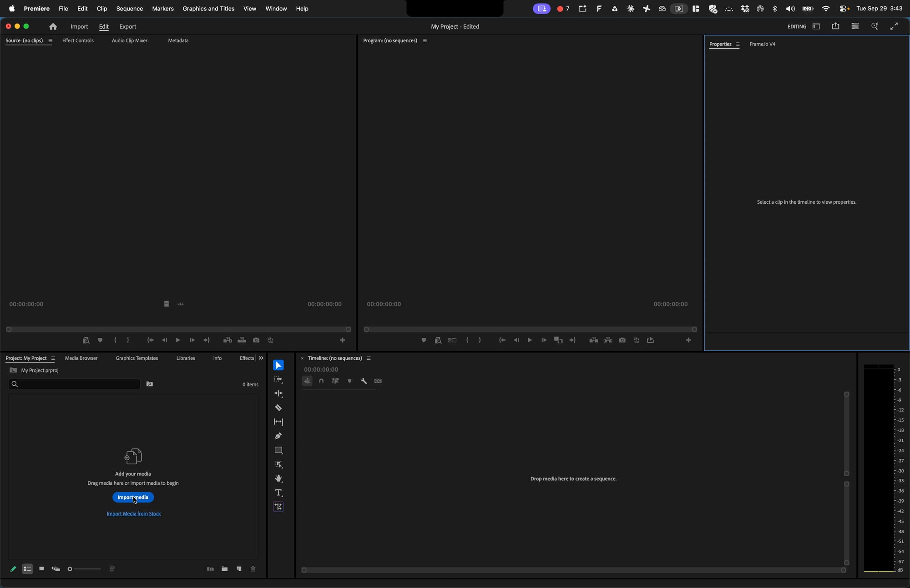Screen dimensions: 910x588
Task: Select the Slip tool
Action: pos(278,422)
